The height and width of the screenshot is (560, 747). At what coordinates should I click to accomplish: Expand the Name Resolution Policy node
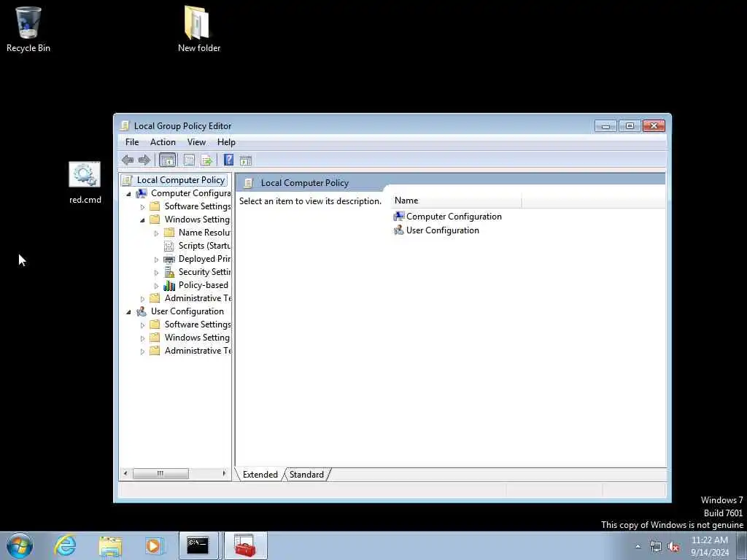pyautogui.click(x=156, y=233)
